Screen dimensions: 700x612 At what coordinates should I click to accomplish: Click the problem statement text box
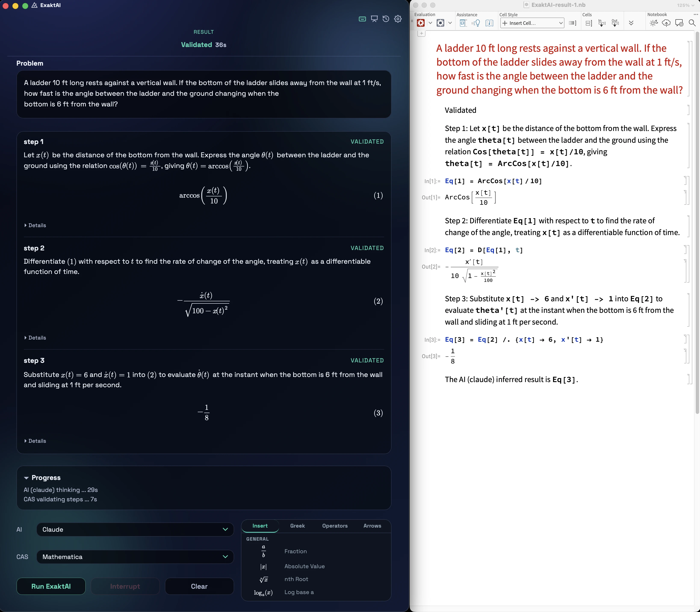[204, 94]
